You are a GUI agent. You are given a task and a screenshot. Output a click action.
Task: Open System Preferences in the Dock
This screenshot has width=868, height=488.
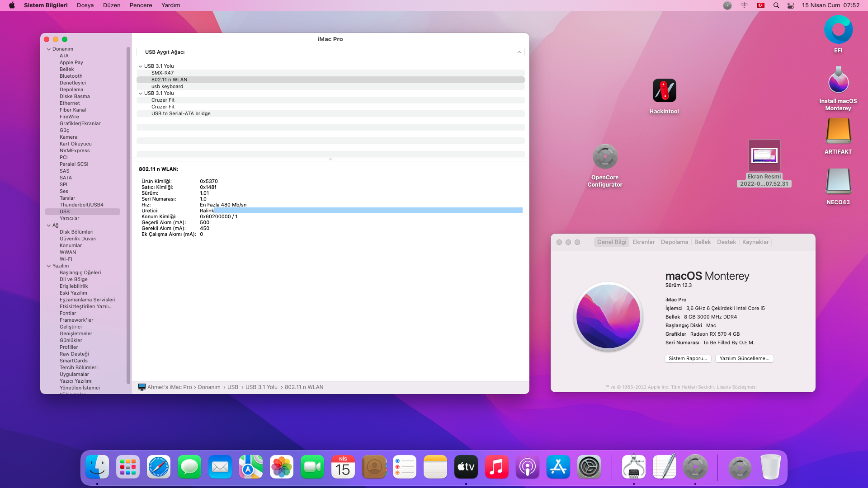coord(589,467)
